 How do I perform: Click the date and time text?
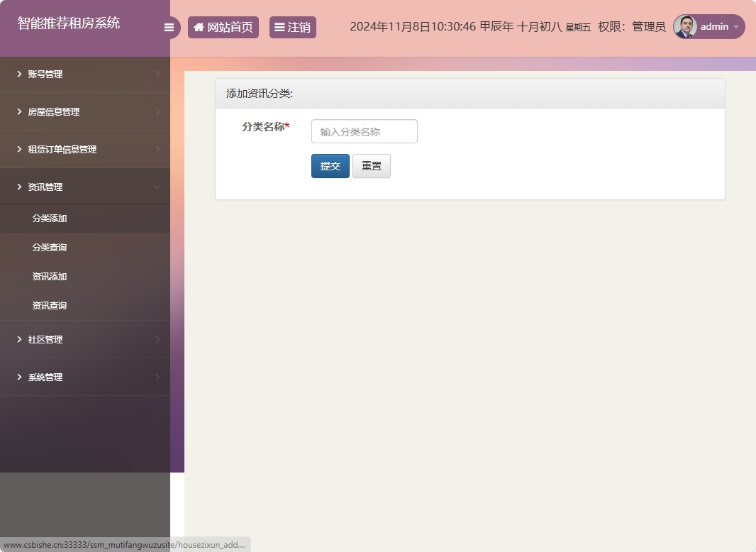click(x=470, y=27)
